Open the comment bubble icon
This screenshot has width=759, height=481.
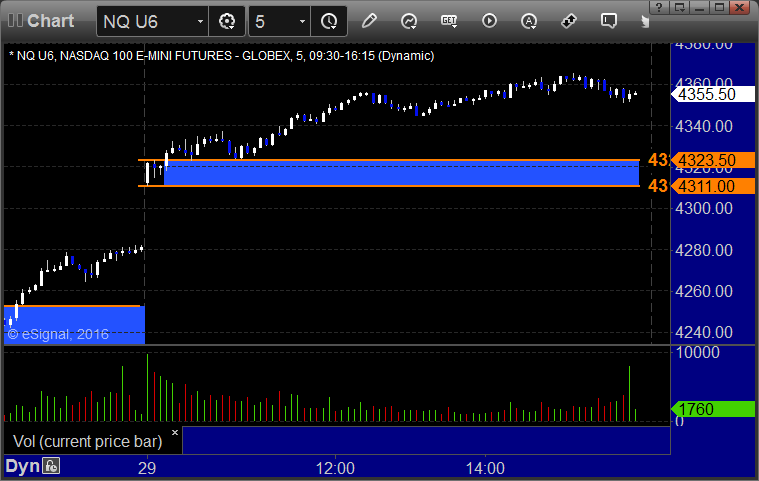[x=608, y=21]
